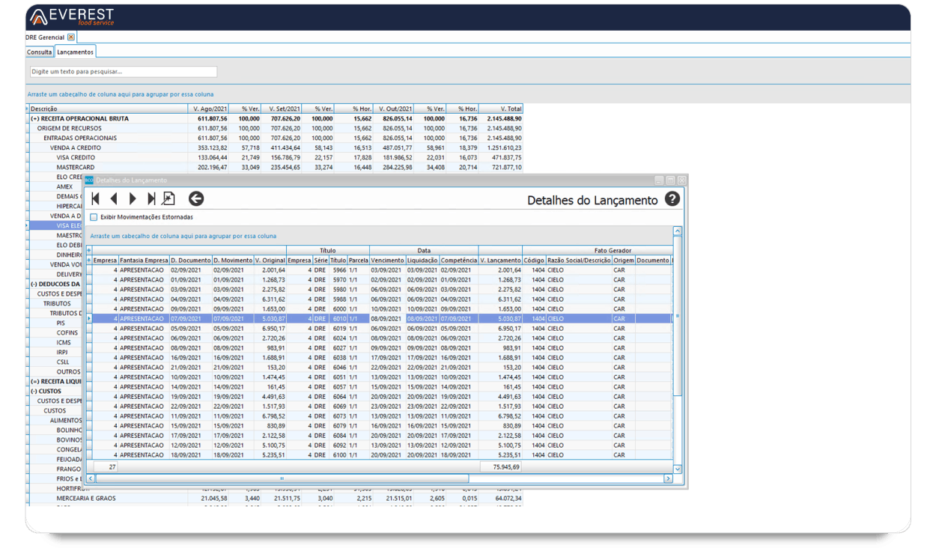This screenshot has width=936, height=560.
Task: Select row with Título 6100
Action: point(381,455)
